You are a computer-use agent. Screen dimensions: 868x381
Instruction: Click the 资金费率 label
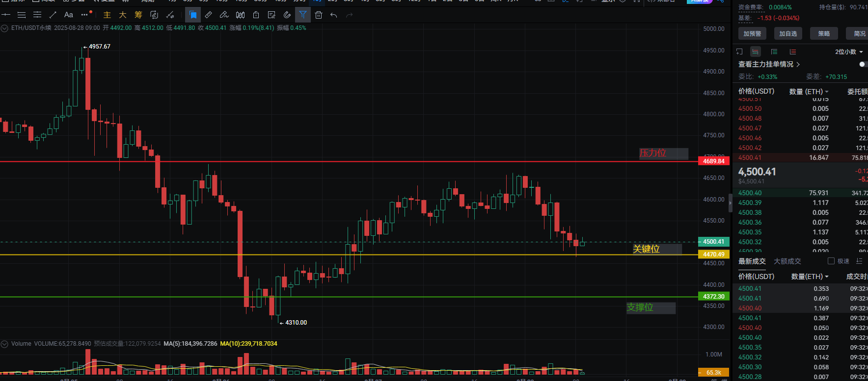click(751, 7)
